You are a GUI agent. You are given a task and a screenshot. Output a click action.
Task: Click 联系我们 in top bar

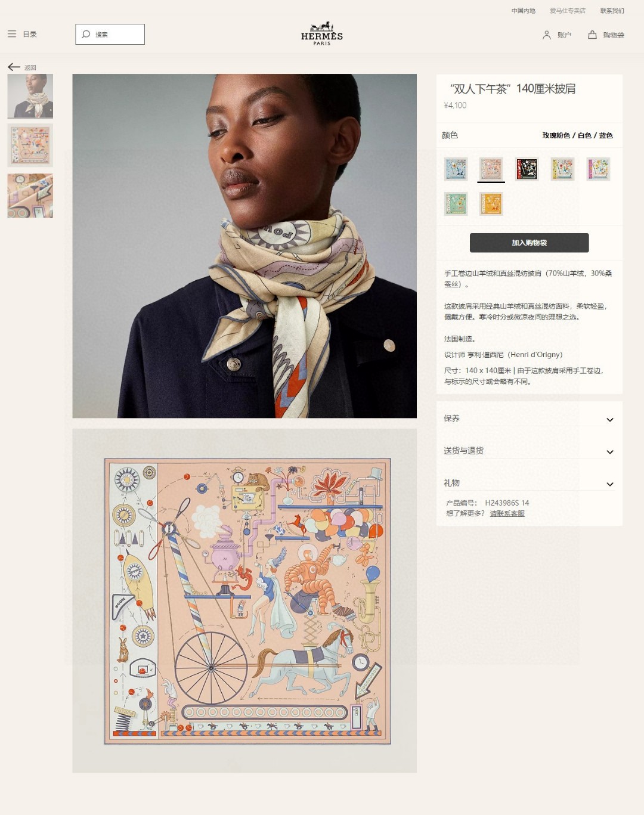tap(612, 11)
